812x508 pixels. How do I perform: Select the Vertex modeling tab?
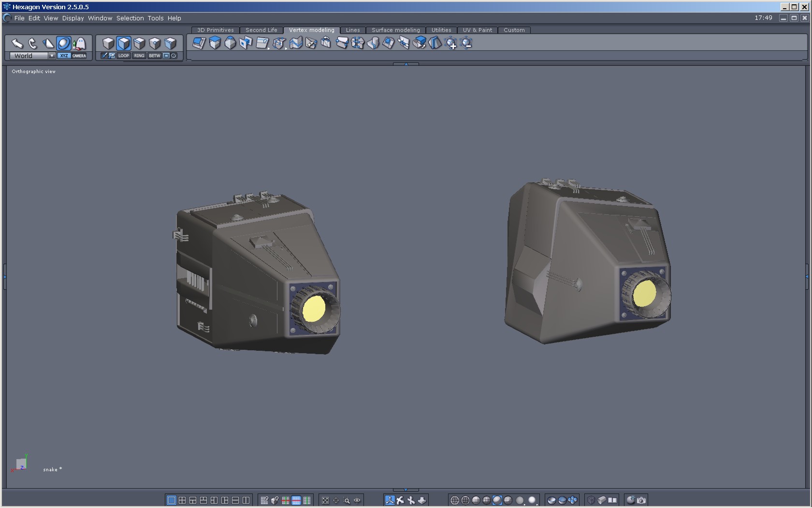pos(312,30)
